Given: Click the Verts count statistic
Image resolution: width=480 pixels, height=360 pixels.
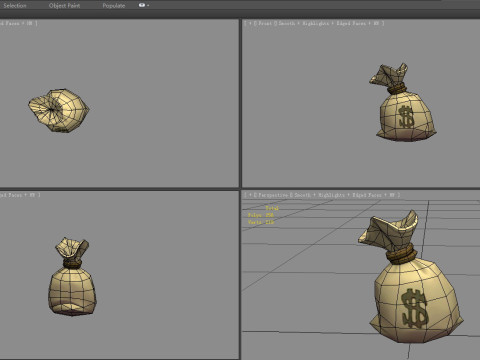Looking at the screenshot, I should pyautogui.click(x=261, y=222).
